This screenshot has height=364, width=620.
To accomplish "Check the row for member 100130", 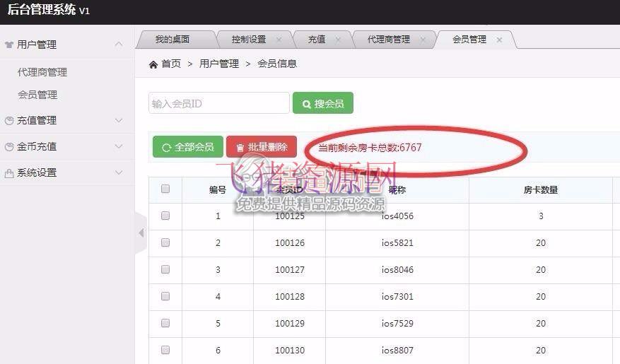I will (165, 350).
